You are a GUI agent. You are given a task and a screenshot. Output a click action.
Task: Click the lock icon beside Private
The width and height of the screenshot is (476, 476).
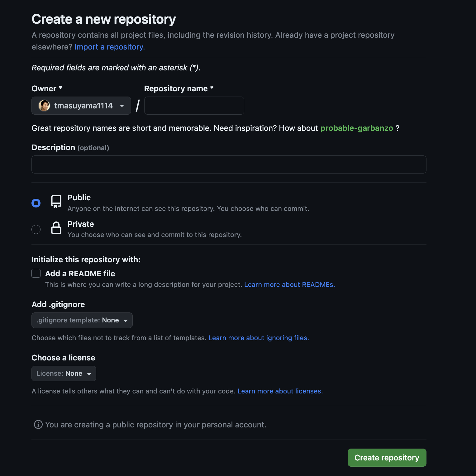56,228
